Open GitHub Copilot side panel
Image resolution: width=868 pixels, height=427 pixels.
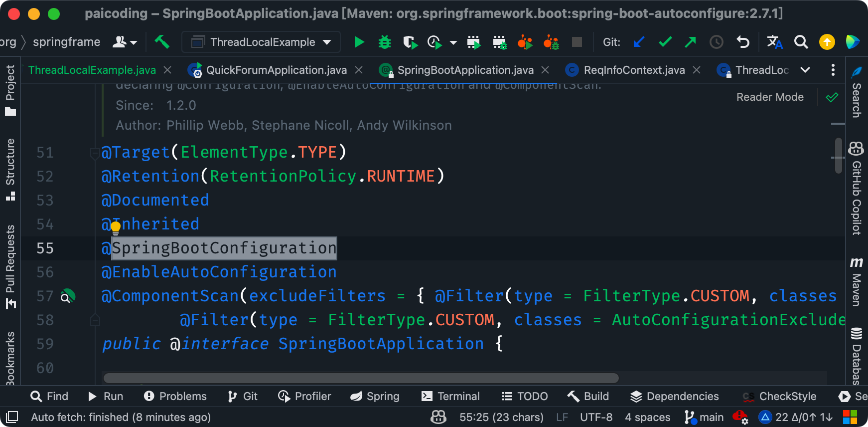(x=856, y=188)
